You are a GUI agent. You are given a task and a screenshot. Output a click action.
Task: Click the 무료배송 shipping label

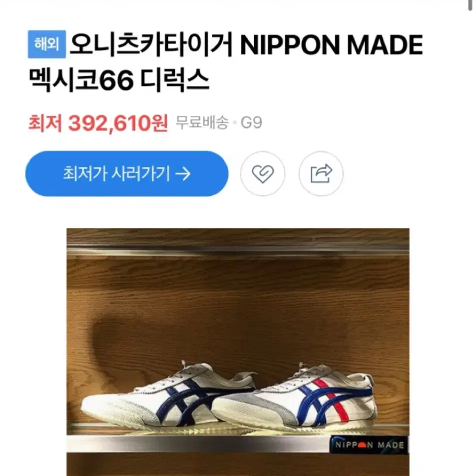point(202,123)
